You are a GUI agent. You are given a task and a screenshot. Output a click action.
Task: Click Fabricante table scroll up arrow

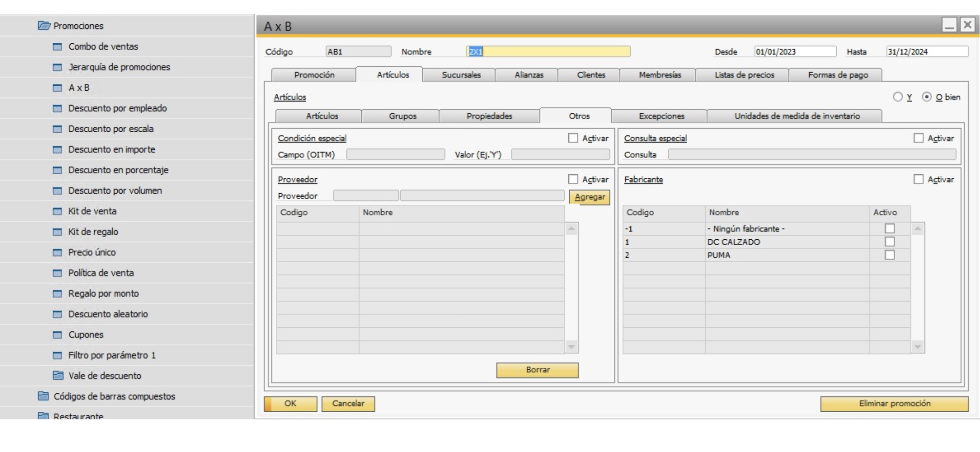(x=918, y=229)
